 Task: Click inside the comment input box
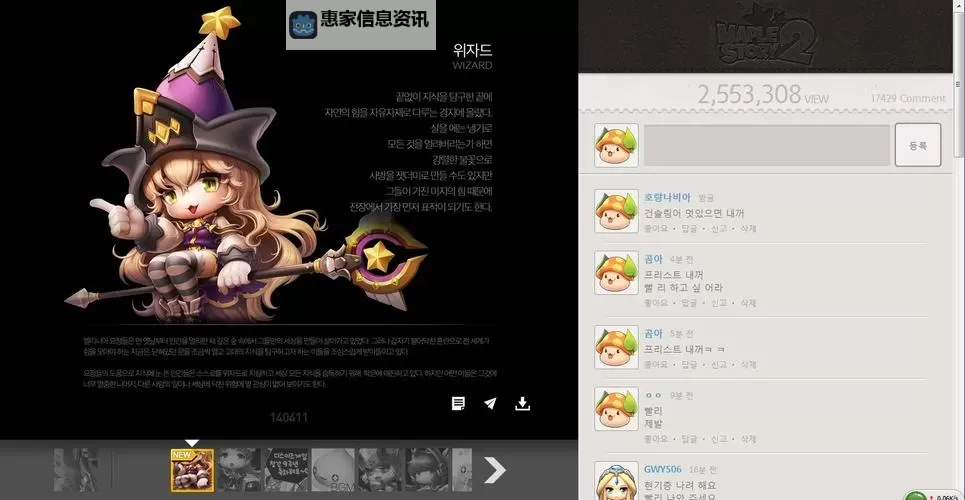767,145
